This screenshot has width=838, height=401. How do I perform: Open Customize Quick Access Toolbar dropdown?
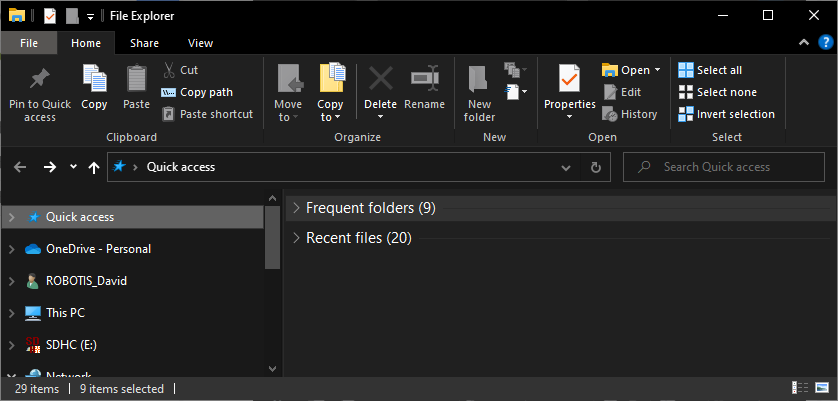coord(90,16)
